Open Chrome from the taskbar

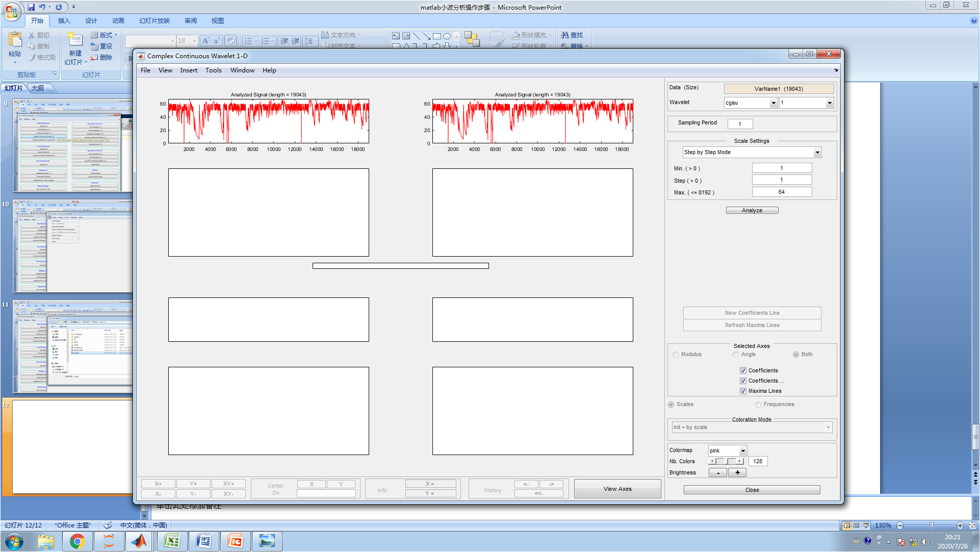tap(78, 541)
